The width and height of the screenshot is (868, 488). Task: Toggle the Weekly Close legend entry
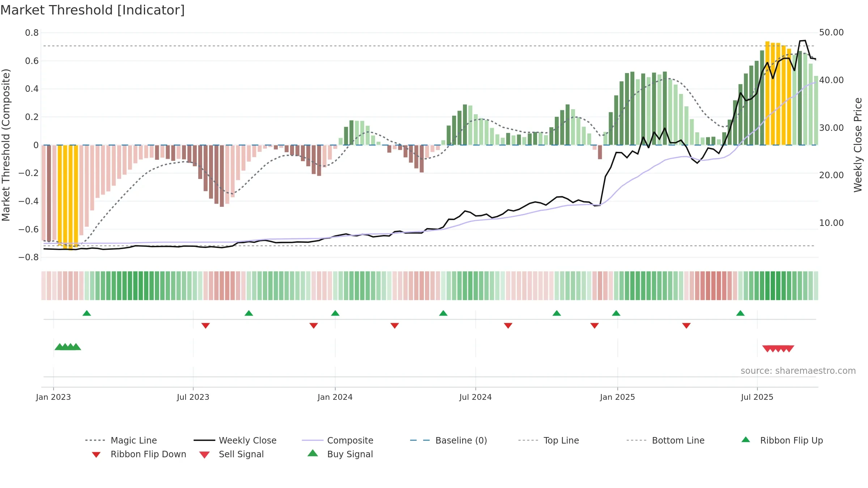(235, 440)
